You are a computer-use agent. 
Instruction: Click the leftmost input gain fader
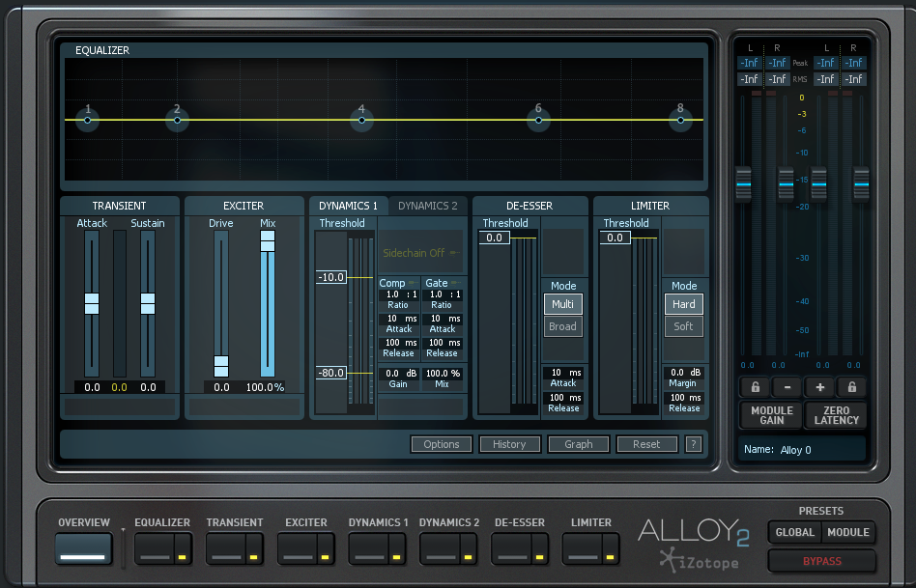click(743, 184)
